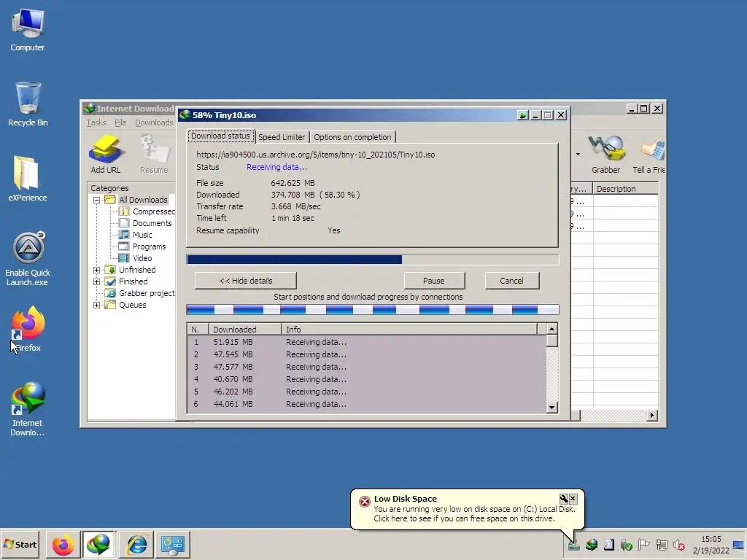
Task: Click the Downloaded column header
Action: (245, 329)
